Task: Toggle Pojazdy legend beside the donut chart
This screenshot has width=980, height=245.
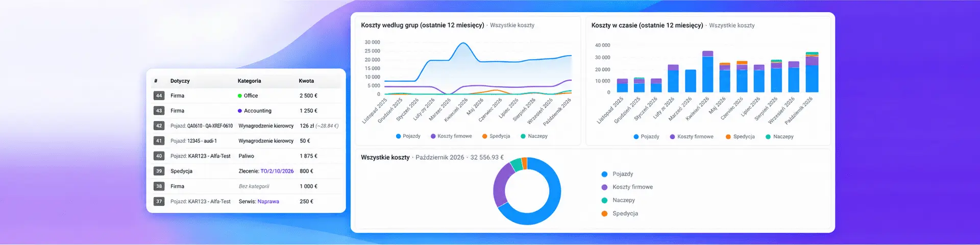Action: coord(617,174)
